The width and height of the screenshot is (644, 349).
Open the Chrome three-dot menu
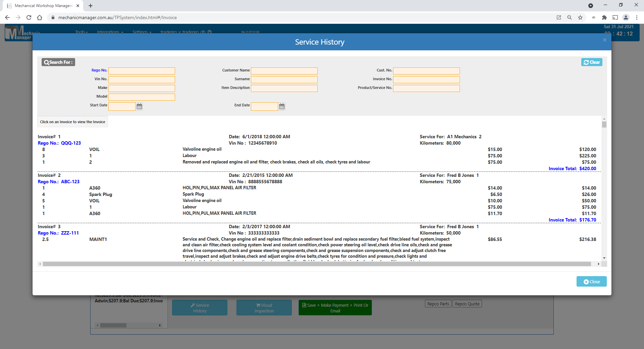tap(637, 17)
